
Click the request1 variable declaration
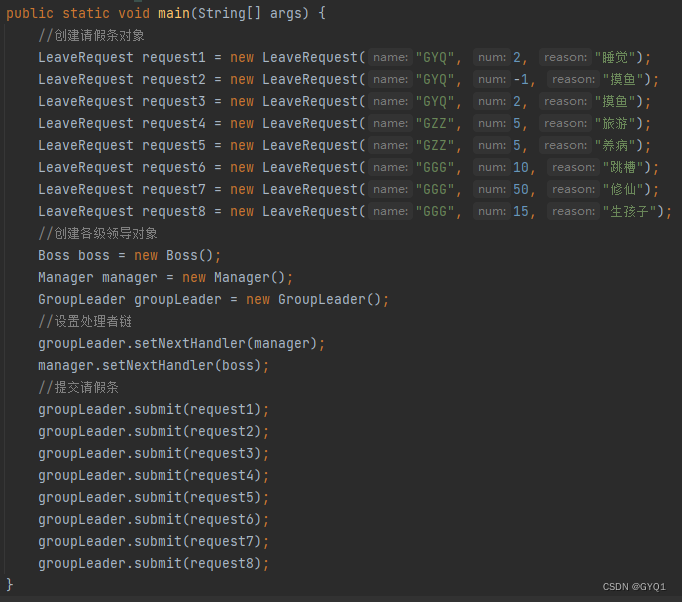pos(174,57)
